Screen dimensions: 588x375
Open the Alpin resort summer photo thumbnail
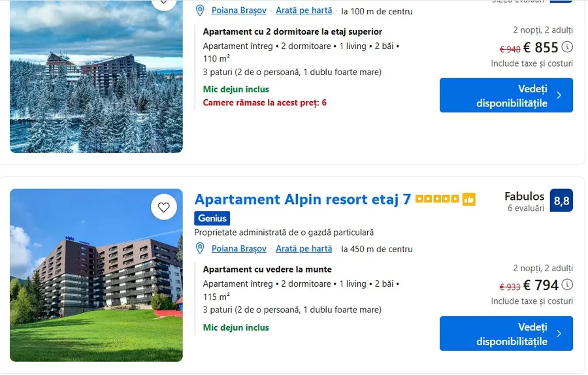coord(96,275)
